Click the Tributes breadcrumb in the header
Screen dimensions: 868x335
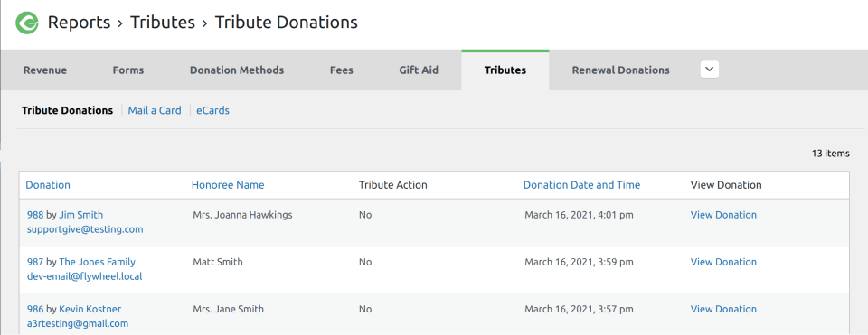163,23
